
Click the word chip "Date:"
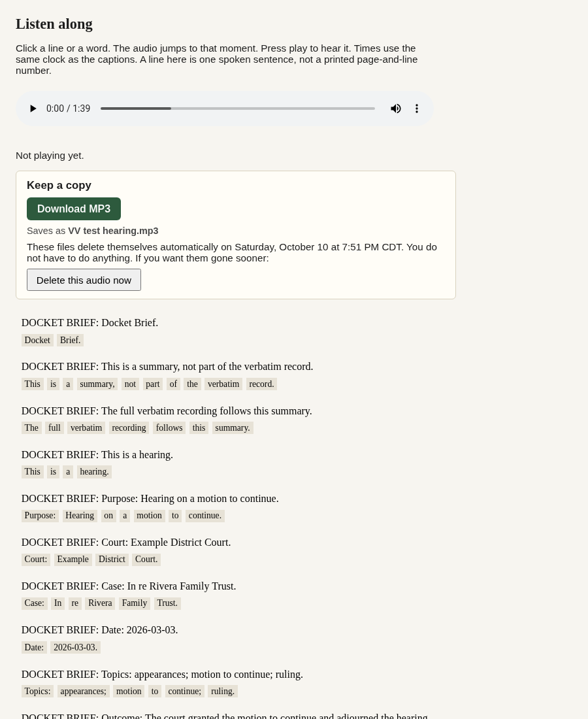point(34,648)
